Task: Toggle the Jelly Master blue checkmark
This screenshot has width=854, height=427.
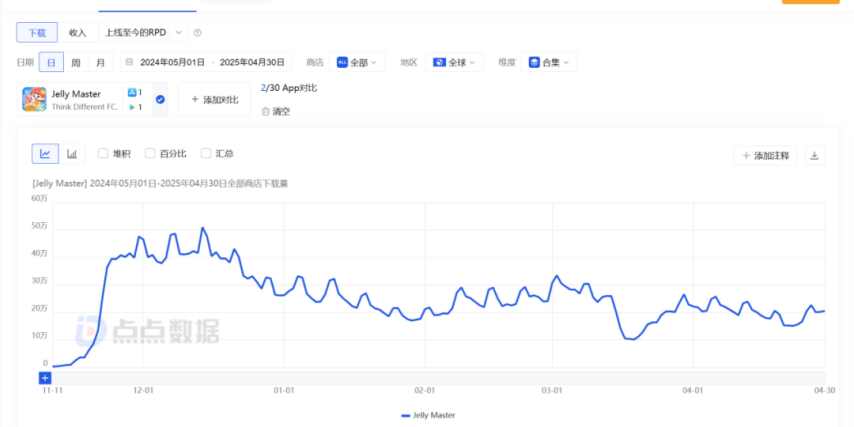Action: click(160, 99)
